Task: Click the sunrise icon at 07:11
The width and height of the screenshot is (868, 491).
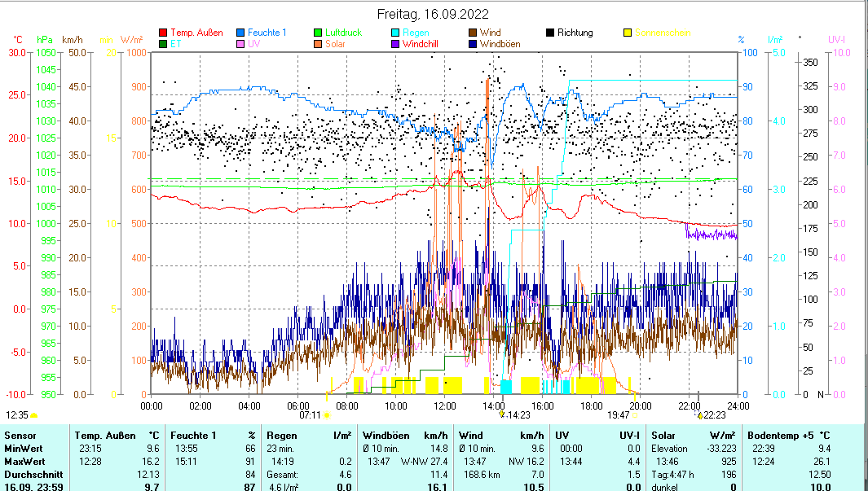Action: (327, 414)
